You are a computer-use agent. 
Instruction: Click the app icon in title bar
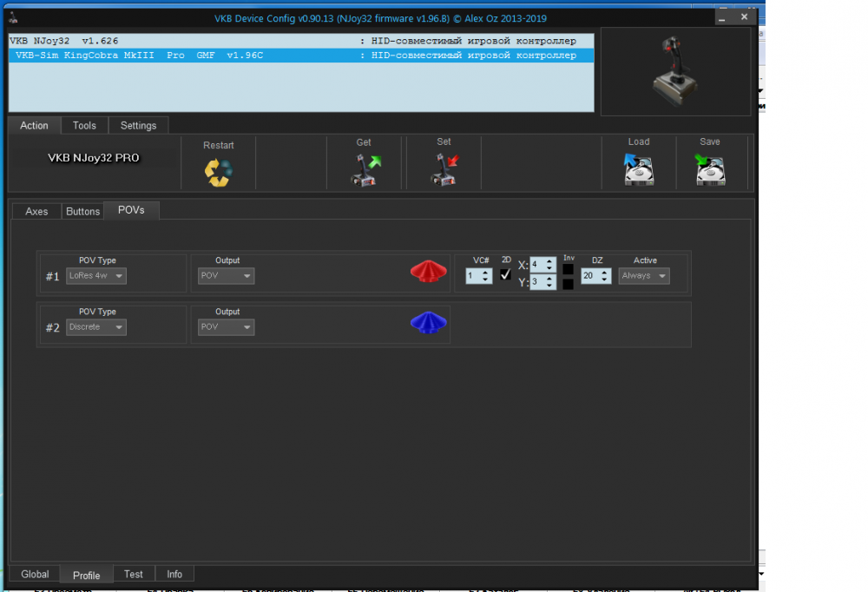coord(13,18)
